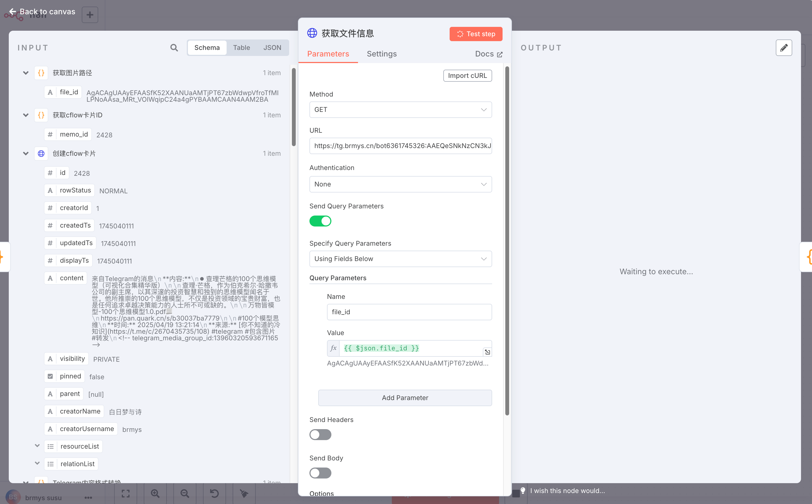
Task: Click the curly braces icon for 获取cflow卡片ID
Action: [41, 115]
